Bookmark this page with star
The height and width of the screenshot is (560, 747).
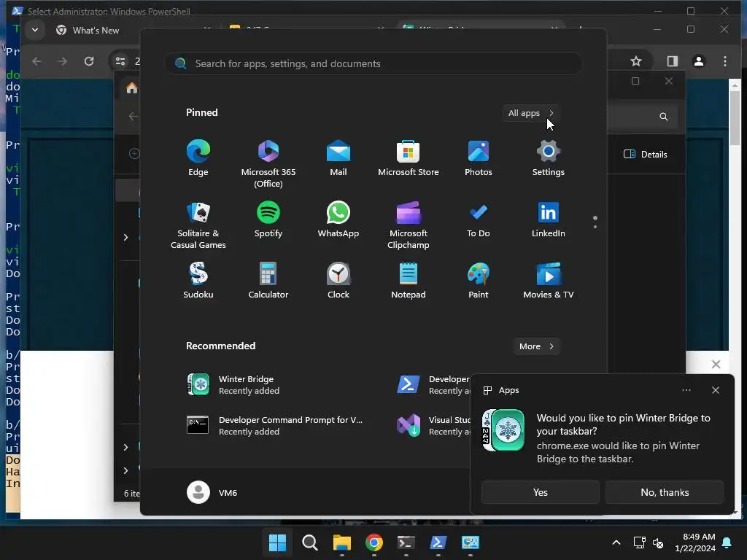point(636,61)
